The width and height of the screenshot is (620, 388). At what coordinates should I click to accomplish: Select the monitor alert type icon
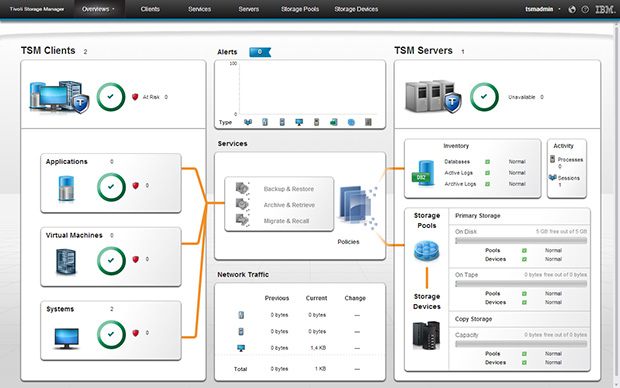coord(299,122)
